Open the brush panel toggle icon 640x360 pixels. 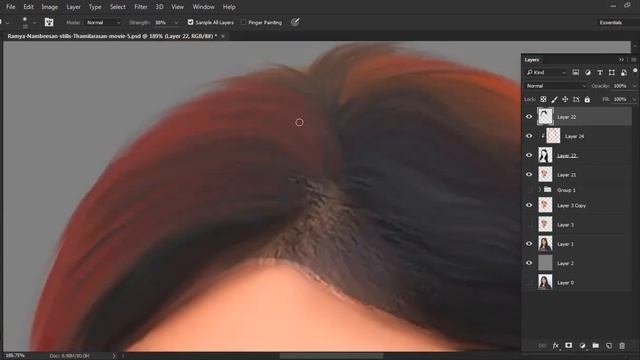[x=49, y=22]
